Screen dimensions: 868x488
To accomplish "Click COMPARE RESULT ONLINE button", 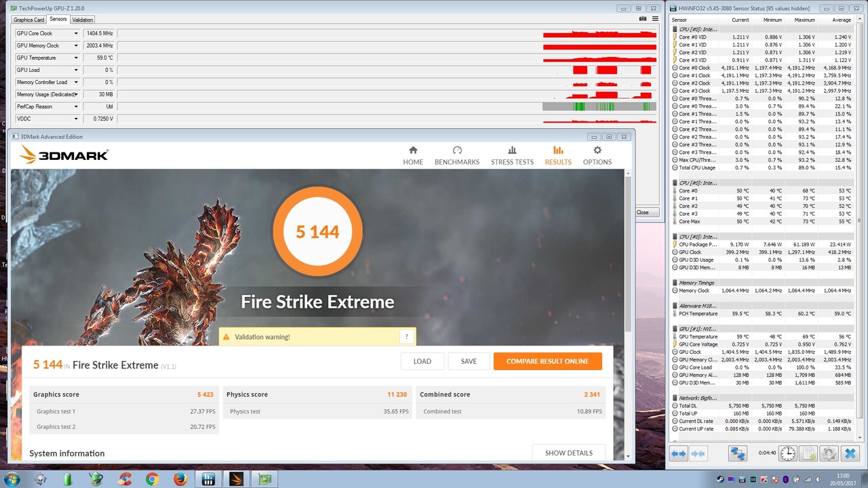I will tap(547, 361).
